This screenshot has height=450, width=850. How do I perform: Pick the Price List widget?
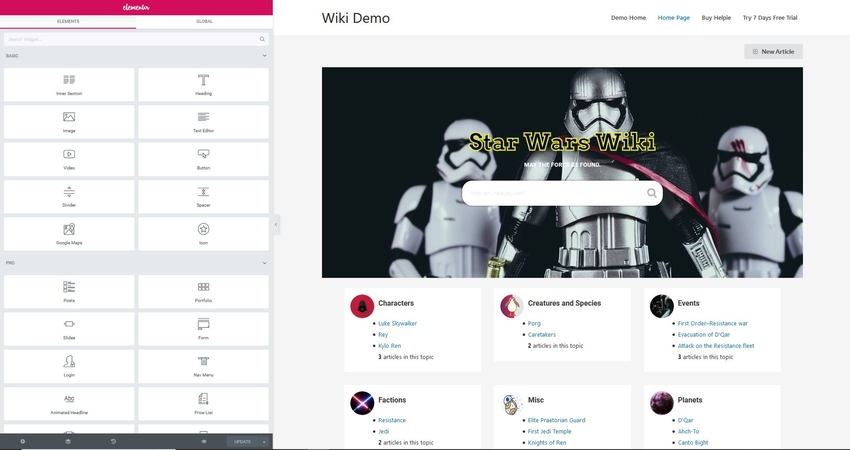point(203,404)
